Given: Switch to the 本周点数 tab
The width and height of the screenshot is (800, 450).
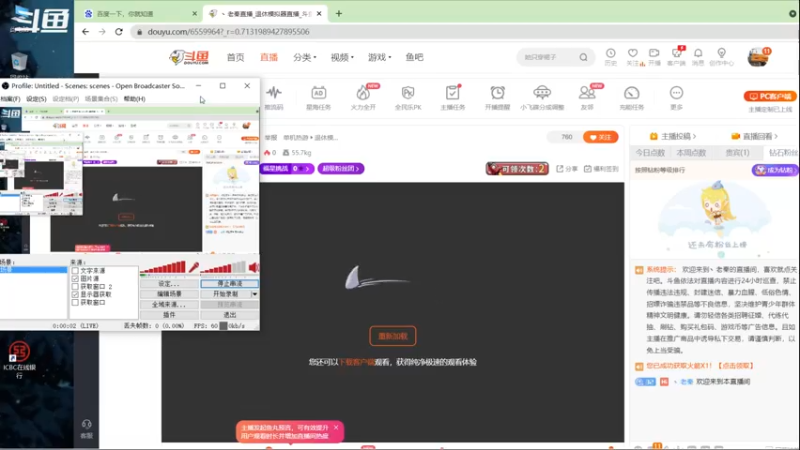Looking at the screenshot, I should click(x=691, y=153).
